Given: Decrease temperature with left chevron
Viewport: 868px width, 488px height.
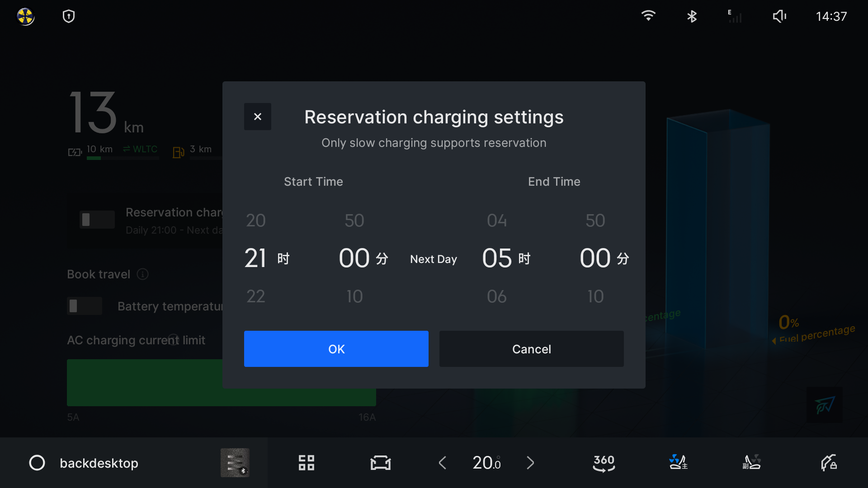Looking at the screenshot, I should click(443, 463).
